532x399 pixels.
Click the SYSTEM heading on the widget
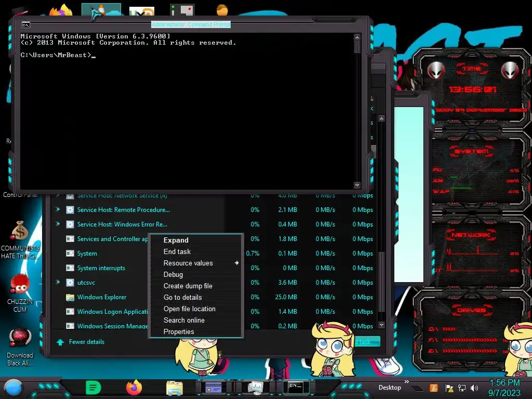click(x=472, y=151)
